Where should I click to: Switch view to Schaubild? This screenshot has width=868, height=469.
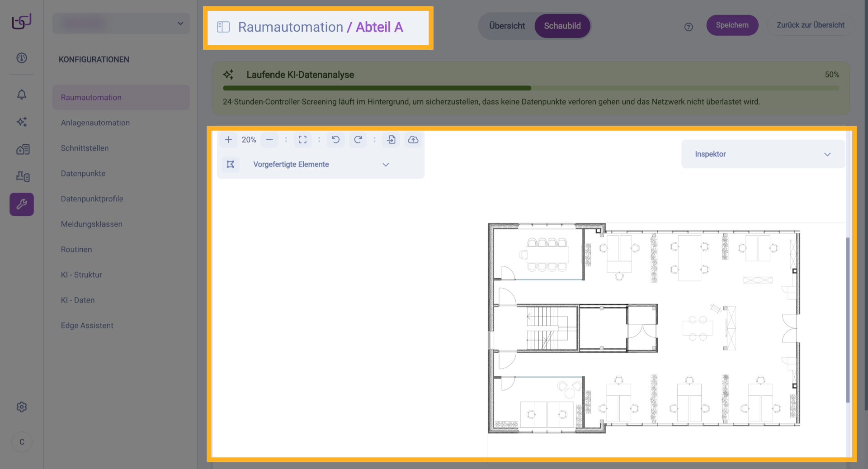click(x=562, y=26)
